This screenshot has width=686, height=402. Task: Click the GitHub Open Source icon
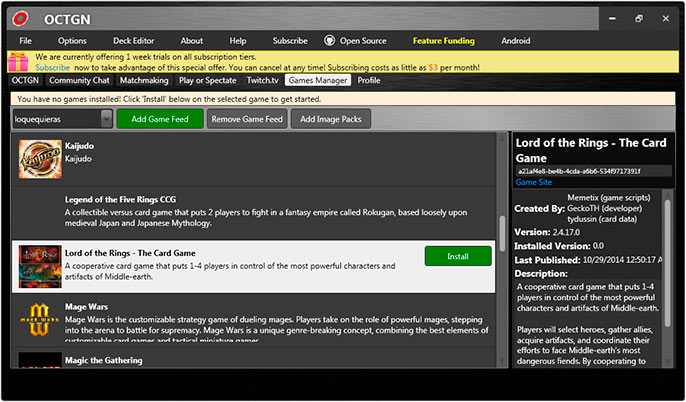(329, 41)
